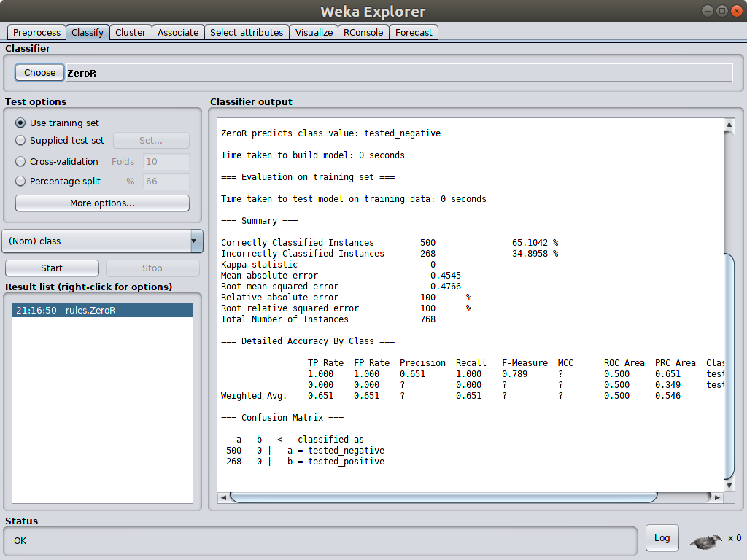Go to the Cluster tab
The height and width of the screenshot is (560, 747).
[131, 32]
